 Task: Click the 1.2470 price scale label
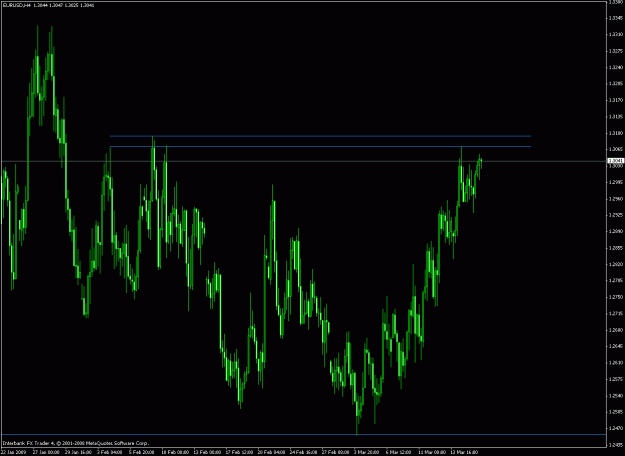pos(615,429)
